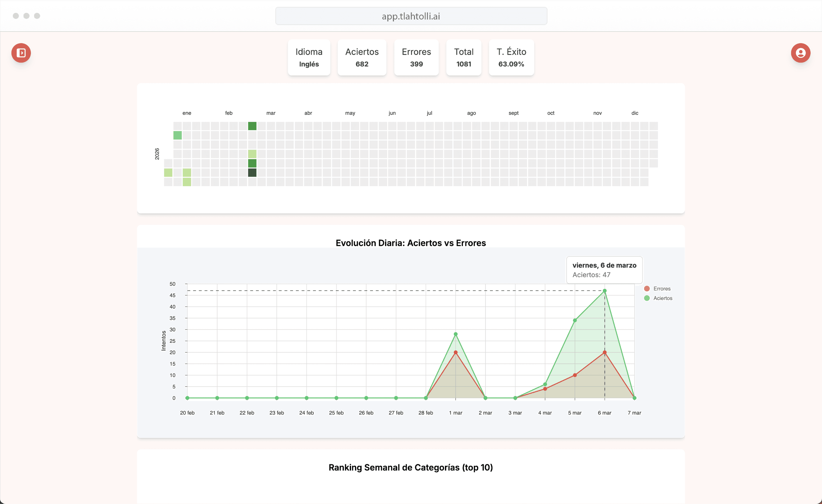Screen dimensions: 822x504
Task: Click the Aciertos point on 1 mar
Action: click(x=455, y=334)
